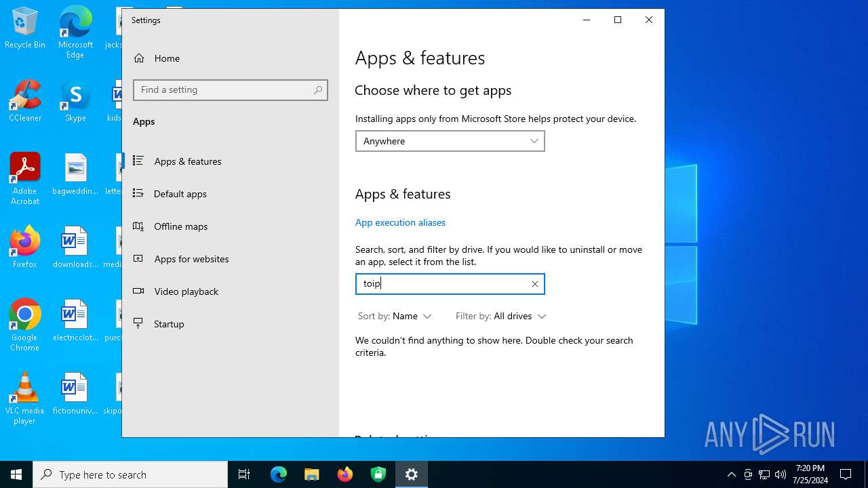The width and height of the screenshot is (868, 488).
Task: Expand the Anywhere app source dropdown
Action: [450, 141]
